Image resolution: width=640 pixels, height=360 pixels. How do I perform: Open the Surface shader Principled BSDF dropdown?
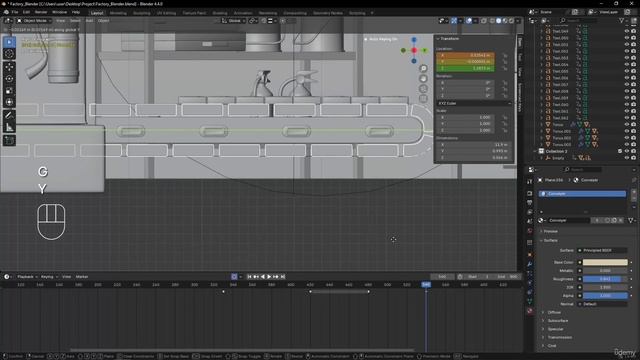pyautogui.click(x=602, y=250)
